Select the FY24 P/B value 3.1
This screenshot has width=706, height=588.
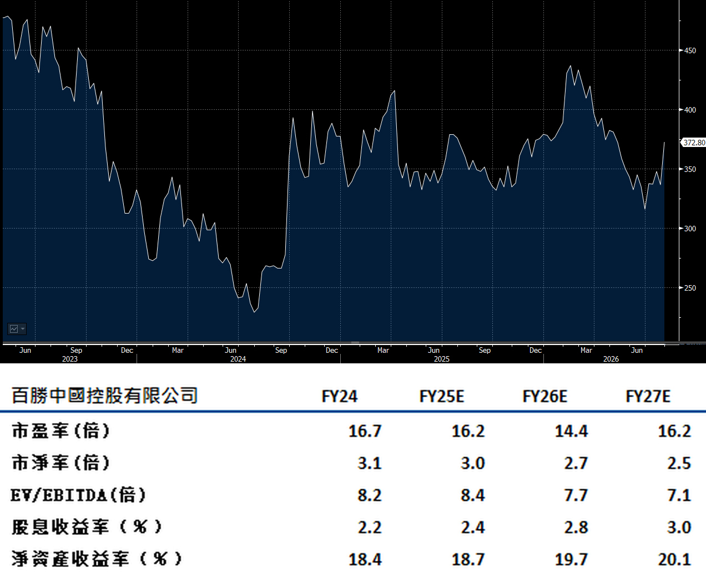tap(370, 463)
